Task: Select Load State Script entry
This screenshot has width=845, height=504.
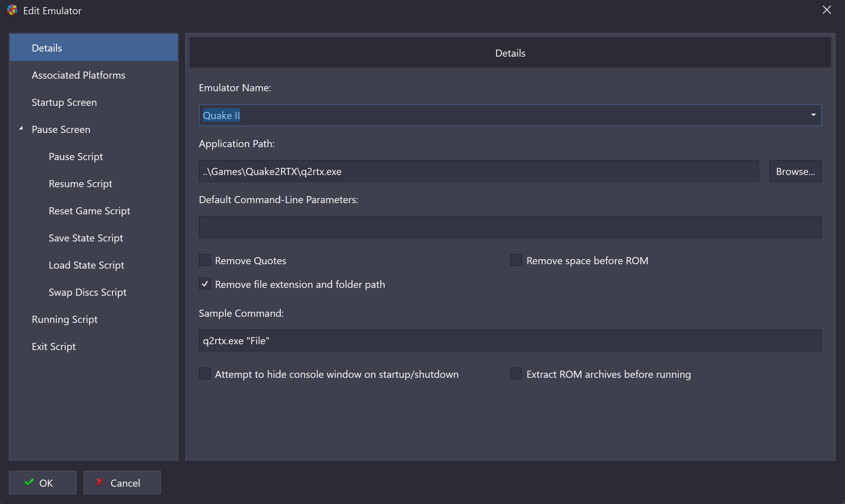Action: point(94,265)
